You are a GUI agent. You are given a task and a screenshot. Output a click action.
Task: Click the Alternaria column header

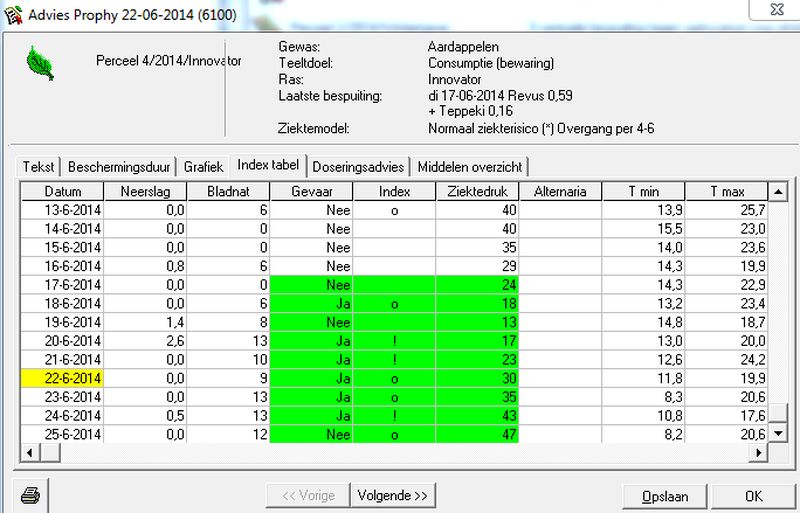pos(560,191)
